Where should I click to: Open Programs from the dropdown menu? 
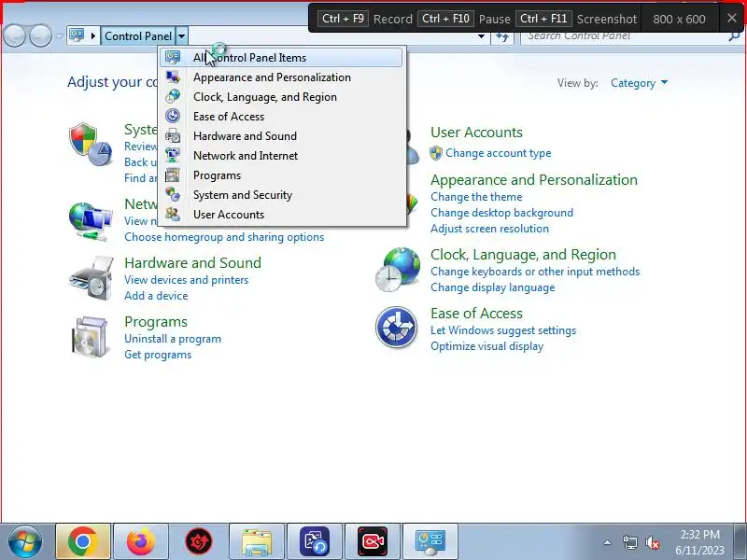(x=281, y=175)
